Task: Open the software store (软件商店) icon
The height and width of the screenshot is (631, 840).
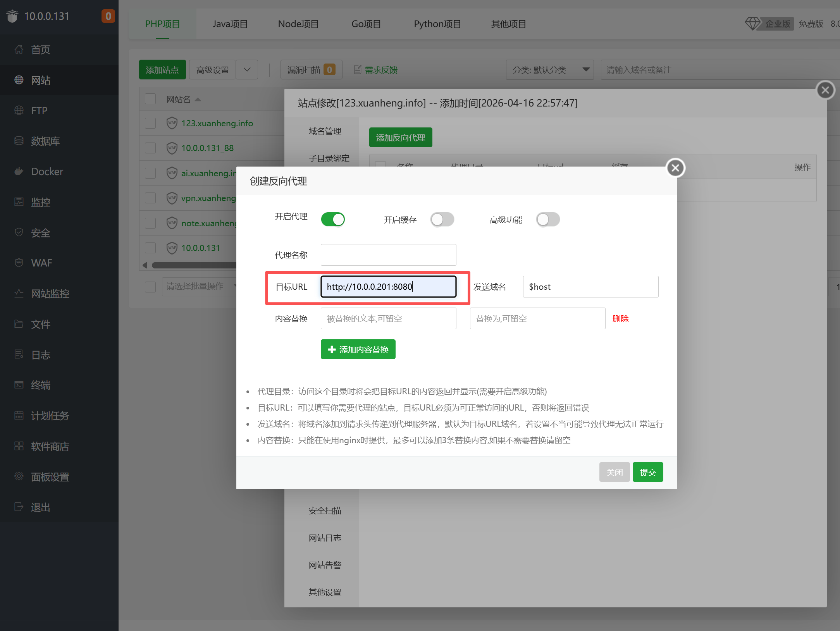Action: pyautogui.click(x=19, y=446)
